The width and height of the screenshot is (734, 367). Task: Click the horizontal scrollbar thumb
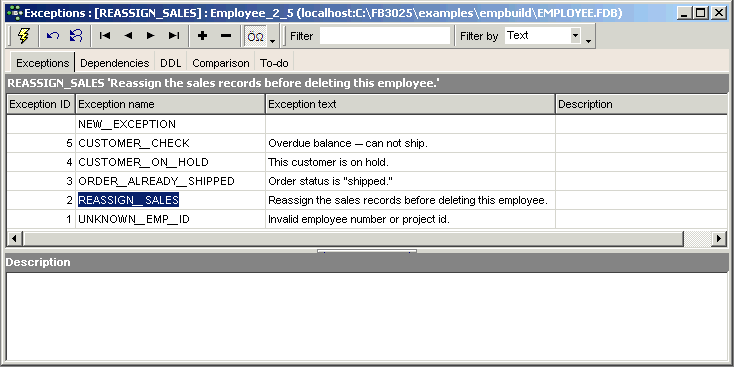point(353,239)
